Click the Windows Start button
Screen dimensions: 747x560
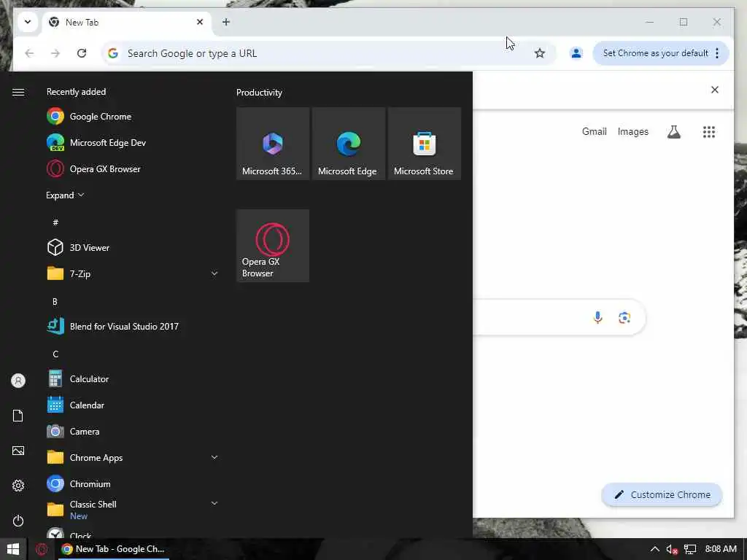click(x=13, y=549)
